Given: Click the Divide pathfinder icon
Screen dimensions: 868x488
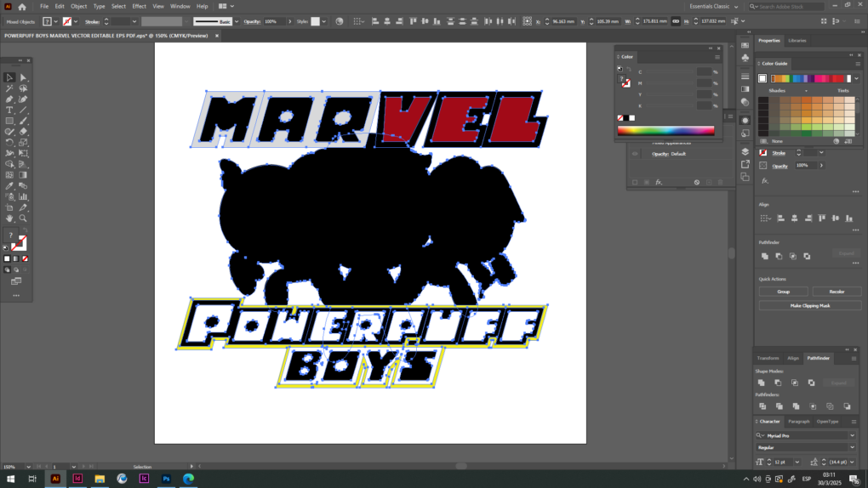Looking at the screenshot, I should [762, 406].
